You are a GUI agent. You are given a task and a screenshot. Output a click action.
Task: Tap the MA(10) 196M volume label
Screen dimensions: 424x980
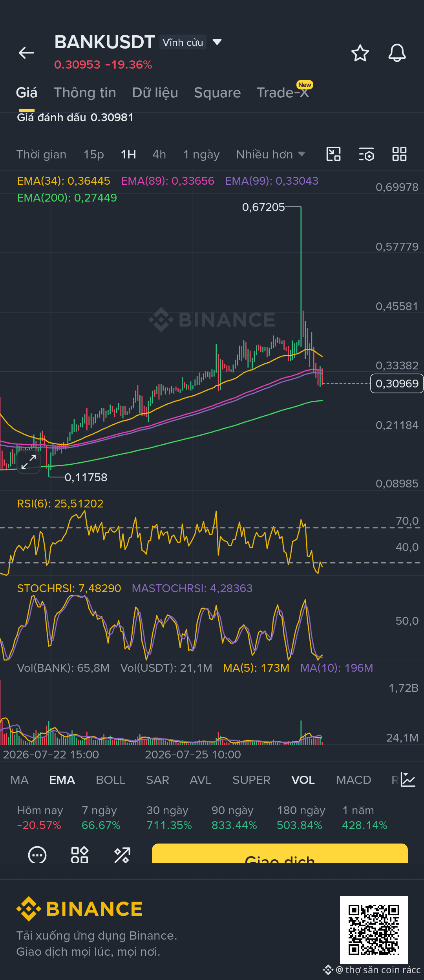click(x=337, y=668)
